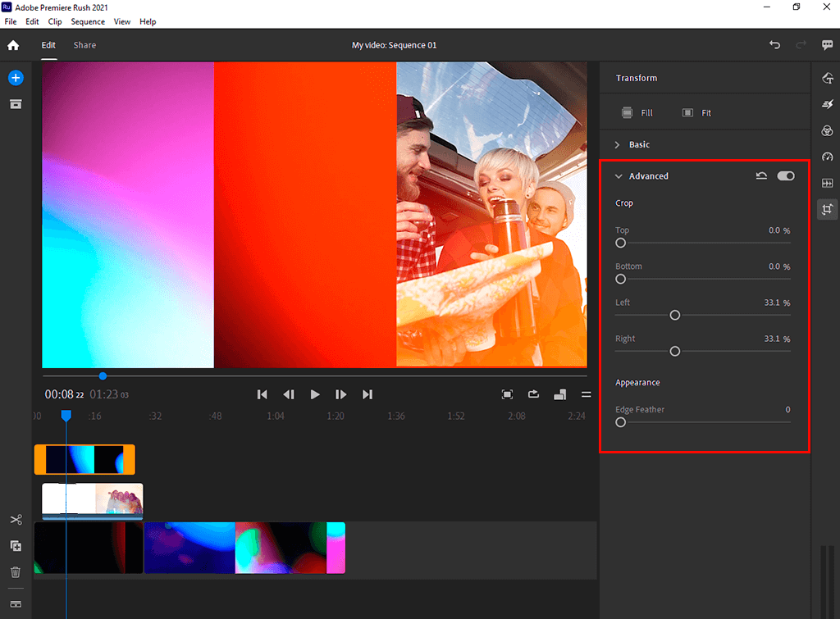
Task: Open the Speed panel icon
Action: pos(827,157)
